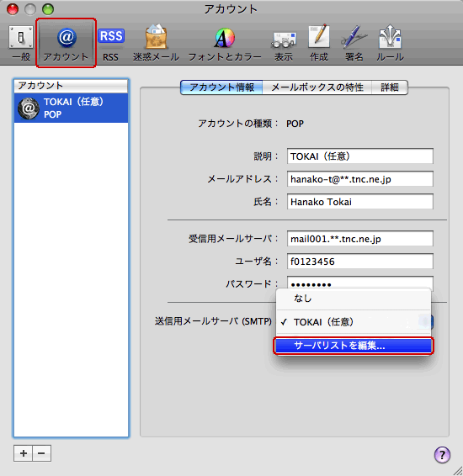
Task: Open the 迷惑メール junk mail pane
Action: pyautogui.click(x=156, y=44)
